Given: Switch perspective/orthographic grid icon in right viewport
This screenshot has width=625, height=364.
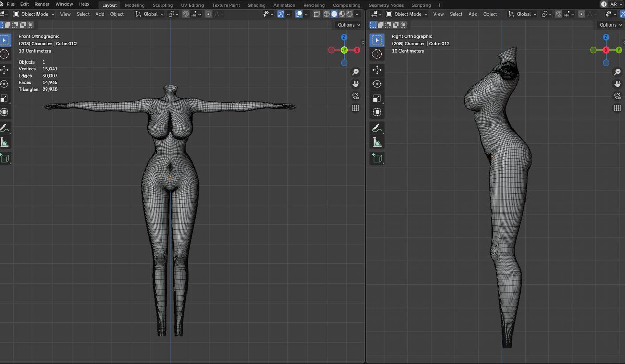Looking at the screenshot, I should [x=618, y=108].
